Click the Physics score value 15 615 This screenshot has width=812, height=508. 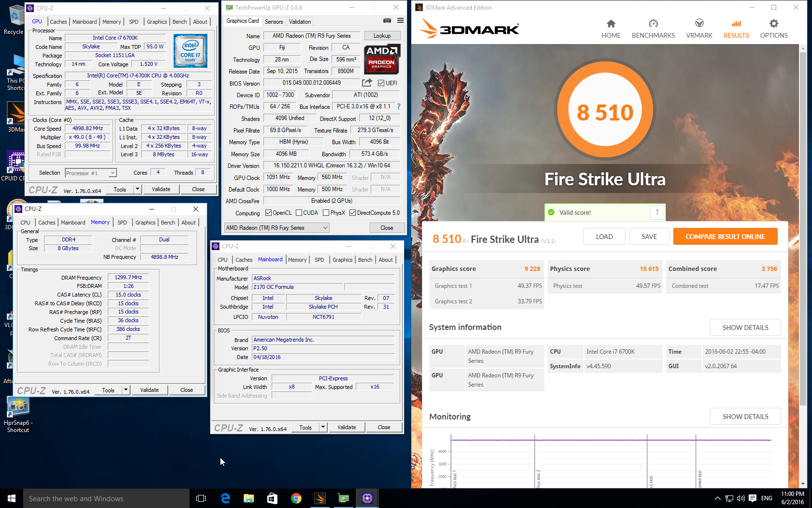click(649, 269)
